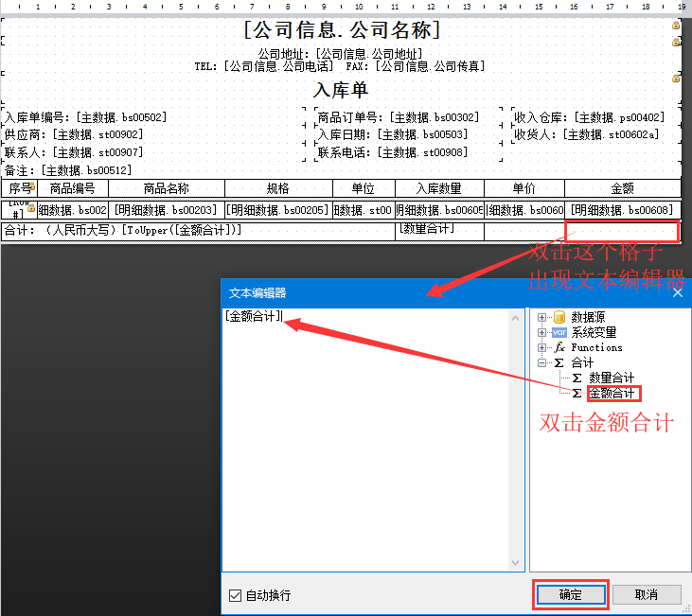Click the fx icon beside Functions
Viewport: 692px width, 616px height.
pyautogui.click(x=559, y=347)
